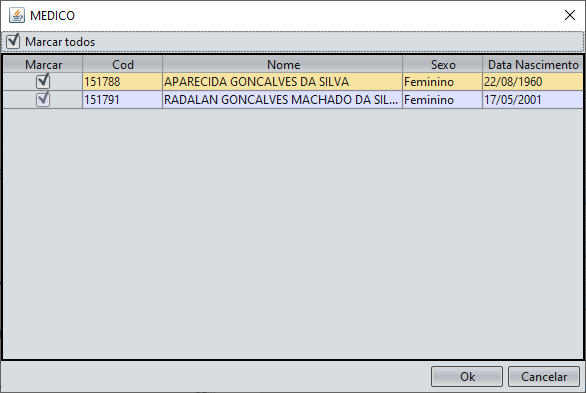586x393 pixels.
Task: Select the cell with code 151791
Action: pyautogui.click(x=123, y=100)
